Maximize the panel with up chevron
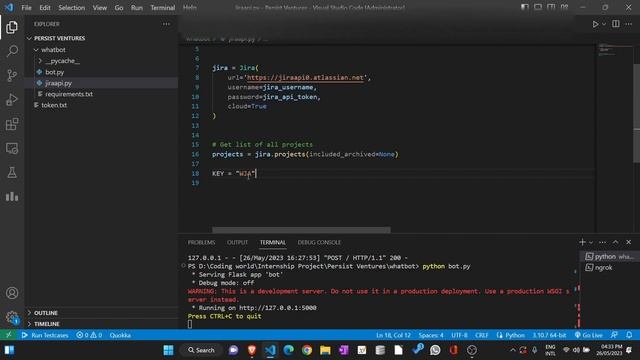Screen dimensions: 640x360 pos(616,242)
